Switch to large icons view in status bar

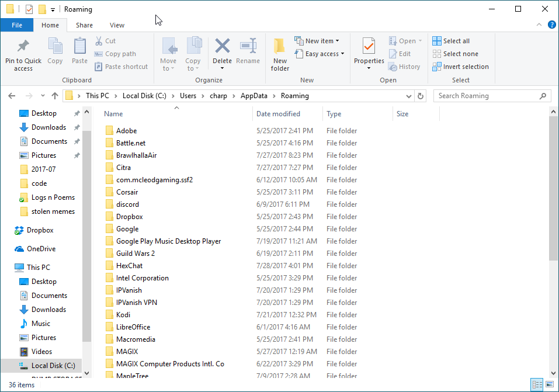[x=548, y=384]
